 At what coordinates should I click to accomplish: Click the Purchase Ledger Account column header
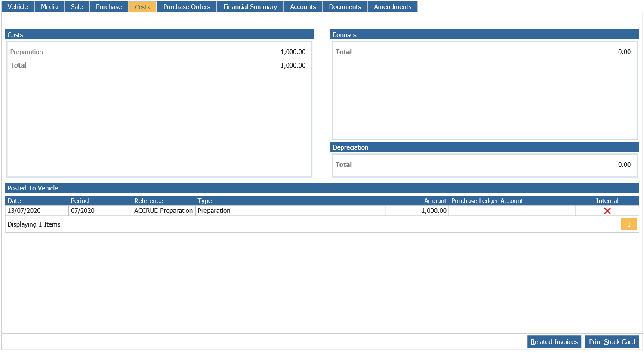pyautogui.click(x=487, y=201)
